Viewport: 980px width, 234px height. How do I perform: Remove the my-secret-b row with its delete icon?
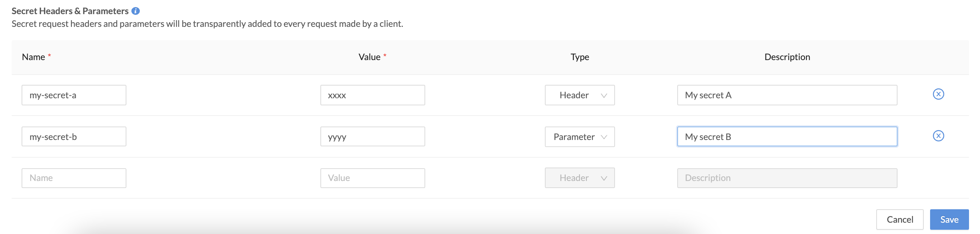[x=938, y=136]
